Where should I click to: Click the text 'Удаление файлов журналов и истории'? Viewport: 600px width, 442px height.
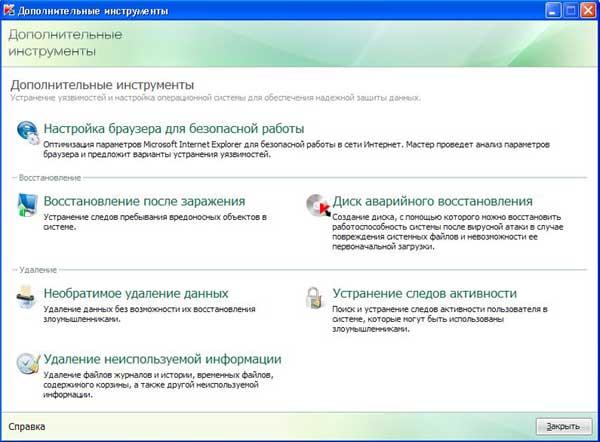coord(158,385)
